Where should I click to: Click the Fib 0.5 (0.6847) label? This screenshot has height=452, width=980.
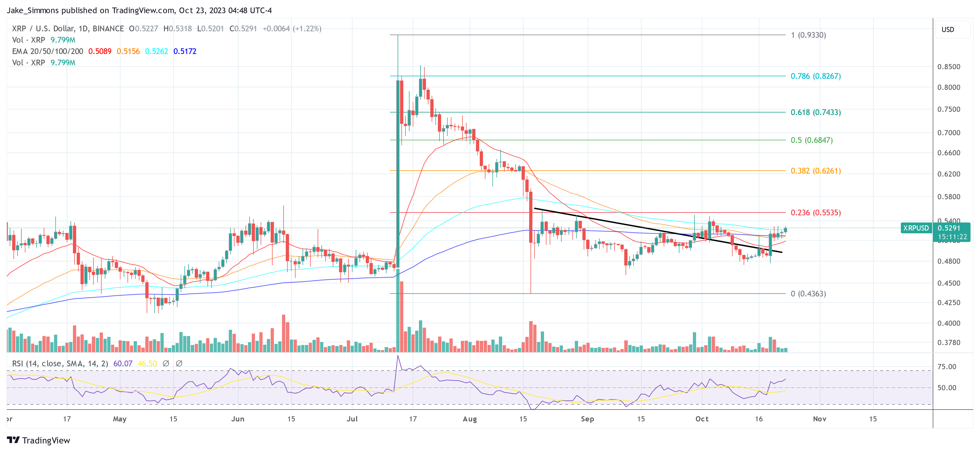pyautogui.click(x=811, y=140)
